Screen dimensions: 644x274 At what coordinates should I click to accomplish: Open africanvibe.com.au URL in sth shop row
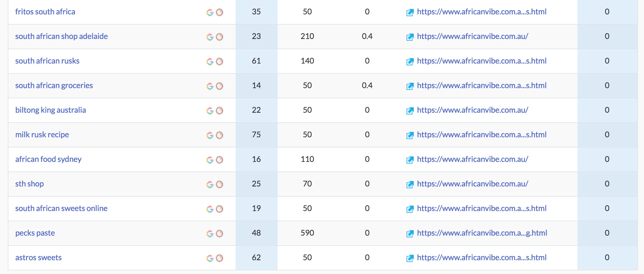[473, 184]
